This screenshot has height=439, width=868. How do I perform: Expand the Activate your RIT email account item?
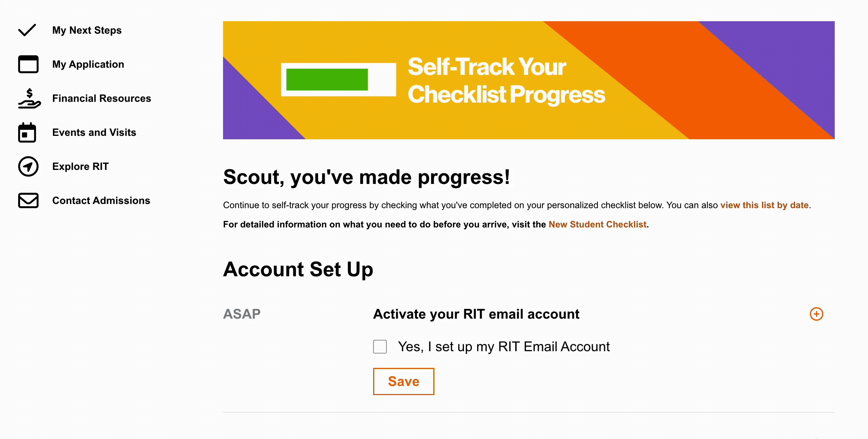pos(817,314)
